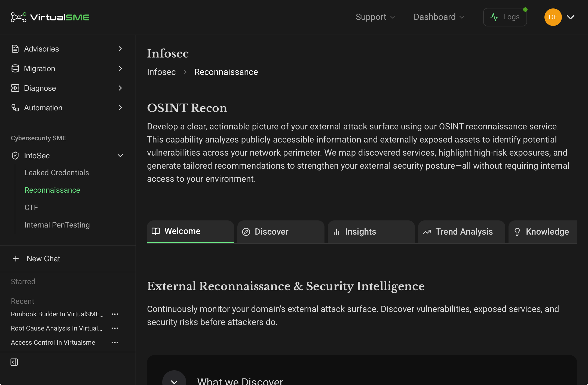
Task: Open the Advisories menu item
Action: (x=68, y=49)
